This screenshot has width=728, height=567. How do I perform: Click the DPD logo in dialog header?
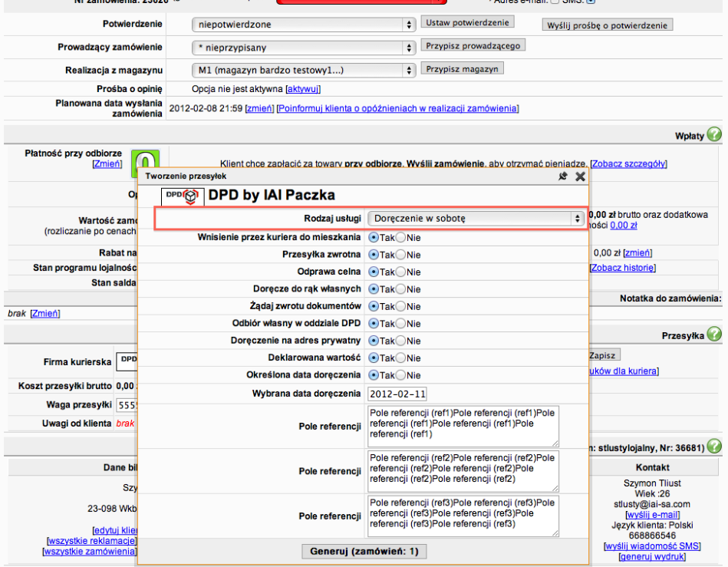coord(183,196)
